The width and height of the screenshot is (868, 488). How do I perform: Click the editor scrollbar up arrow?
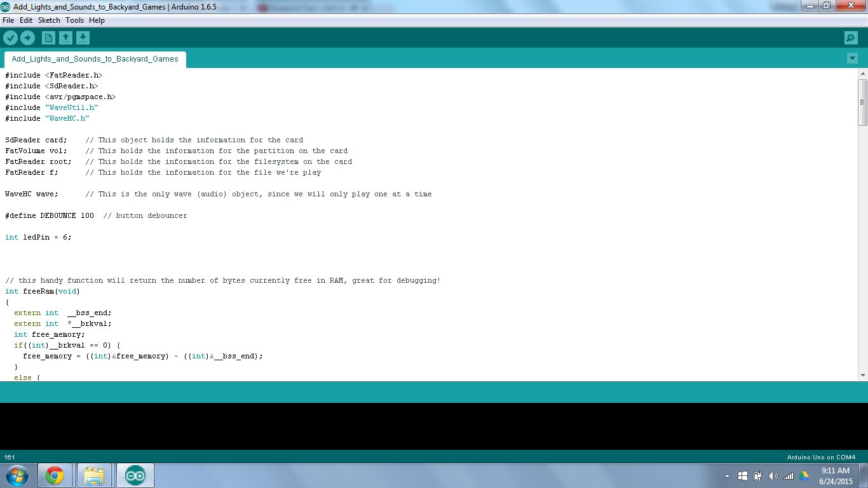coord(862,74)
